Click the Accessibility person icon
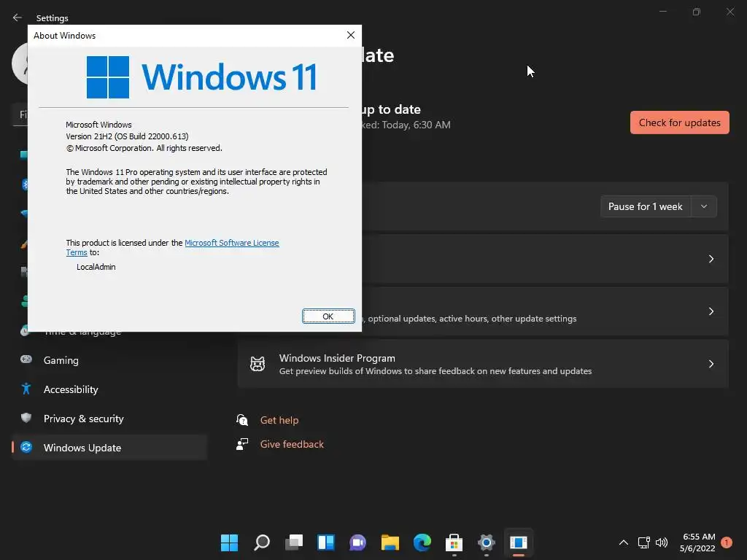Viewport: 747px width, 560px height. tap(26, 389)
